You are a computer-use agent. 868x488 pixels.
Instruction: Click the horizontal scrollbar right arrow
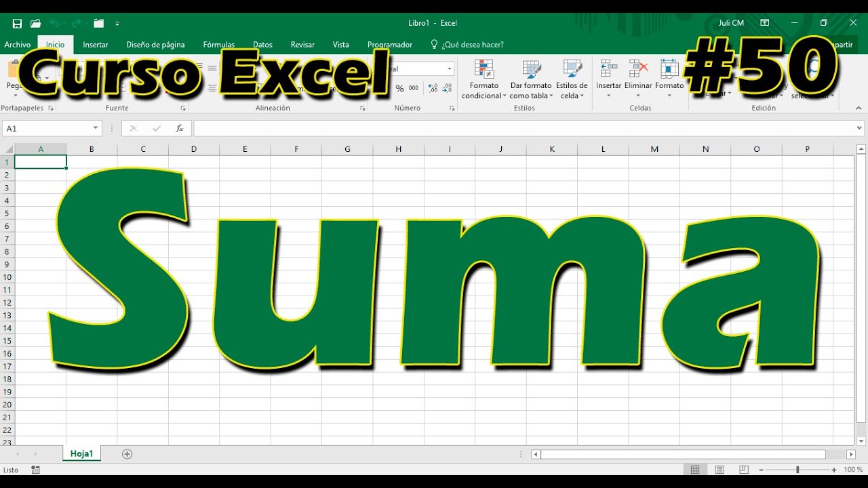pos(851,454)
